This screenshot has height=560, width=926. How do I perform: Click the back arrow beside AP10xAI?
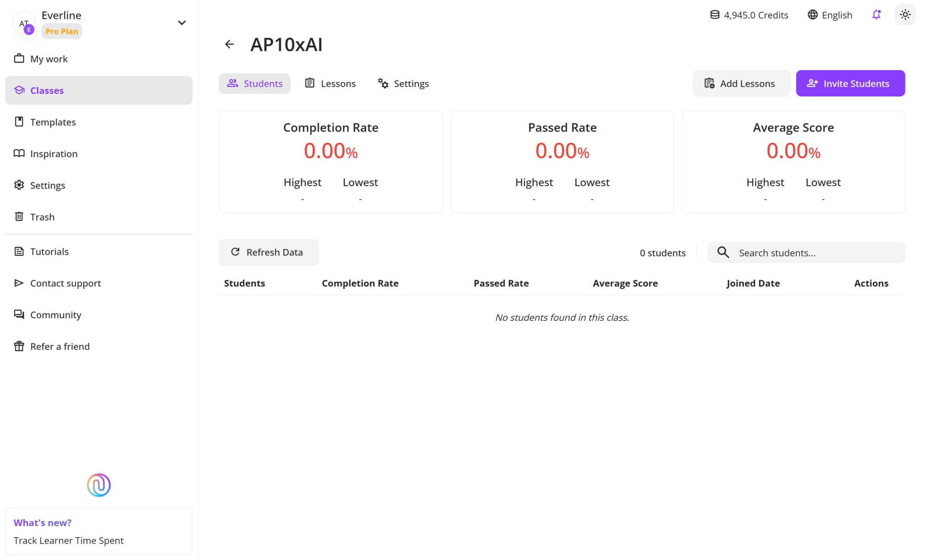click(x=229, y=44)
